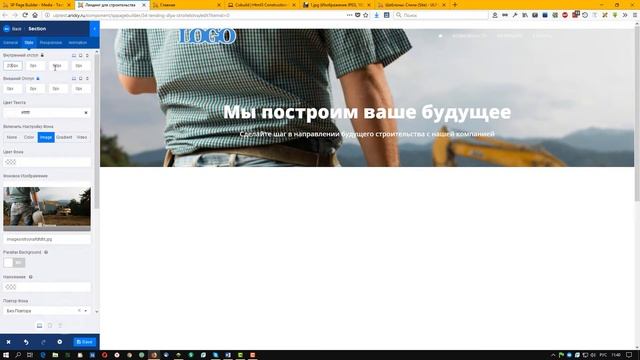Bookmark this page with star icon
Image resolution: width=640 pixels, height=360 pixels.
(x=366, y=15)
